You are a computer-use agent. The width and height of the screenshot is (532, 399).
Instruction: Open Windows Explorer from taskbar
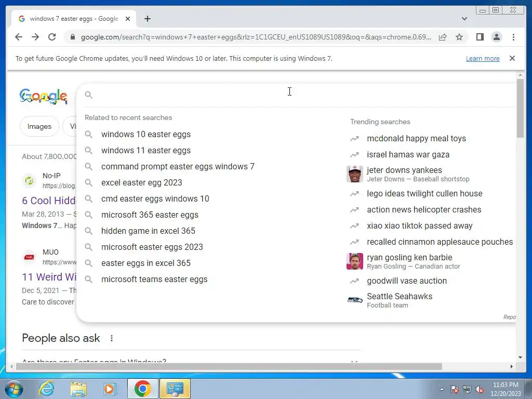pyautogui.click(x=78, y=389)
